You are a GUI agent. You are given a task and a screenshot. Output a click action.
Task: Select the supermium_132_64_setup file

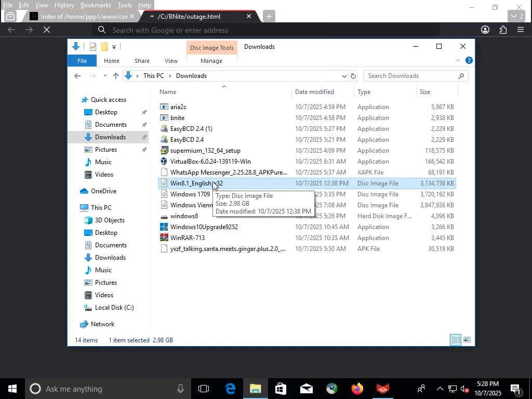pos(205,150)
